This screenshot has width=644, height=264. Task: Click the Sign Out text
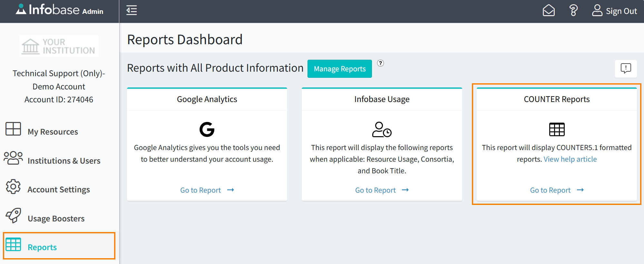pyautogui.click(x=621, y=11)
